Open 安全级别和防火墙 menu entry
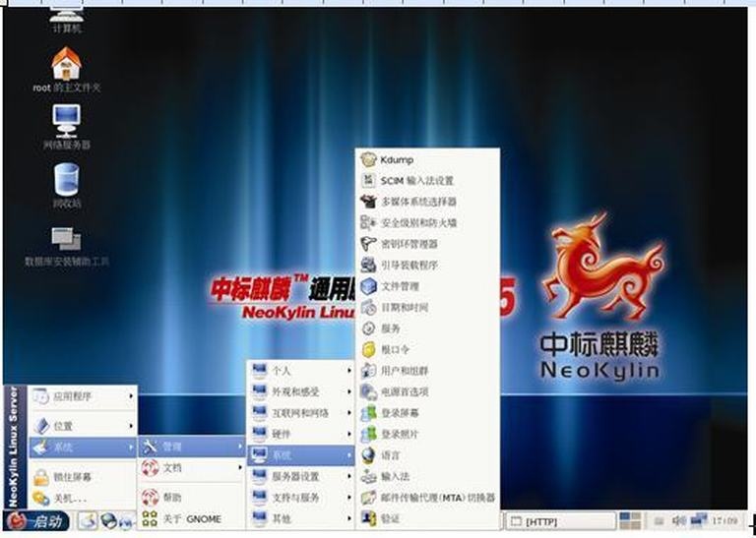 click(x=417, y=222)
